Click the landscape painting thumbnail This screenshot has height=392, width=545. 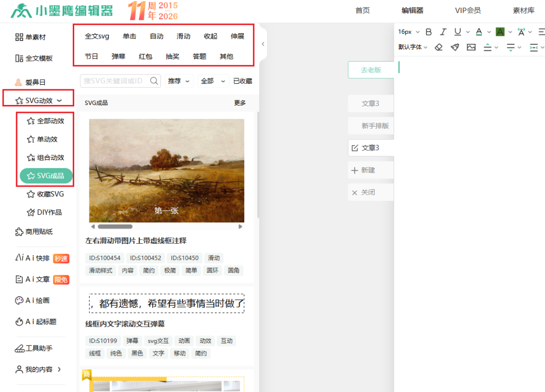[167, 171]
